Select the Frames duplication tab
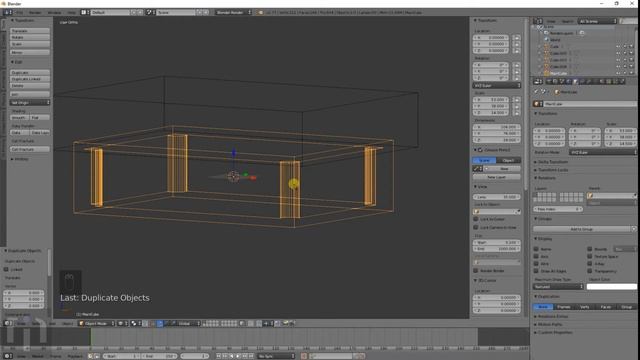The image size is (640, 360). pyautogui.click(x=564, y=307)
